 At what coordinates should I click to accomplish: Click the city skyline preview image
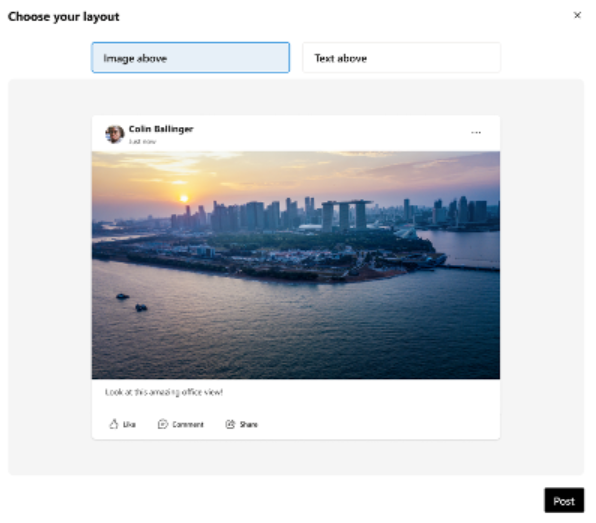tap(296, 265)
